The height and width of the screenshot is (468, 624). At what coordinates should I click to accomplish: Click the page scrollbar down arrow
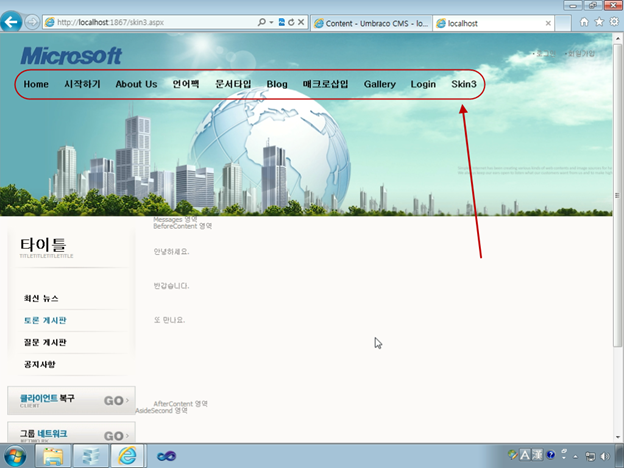click(618, 437)
